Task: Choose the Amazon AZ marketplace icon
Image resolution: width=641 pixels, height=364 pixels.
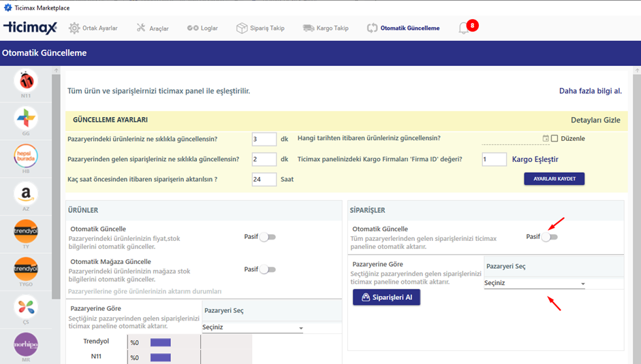Action: tap(26, 194)
